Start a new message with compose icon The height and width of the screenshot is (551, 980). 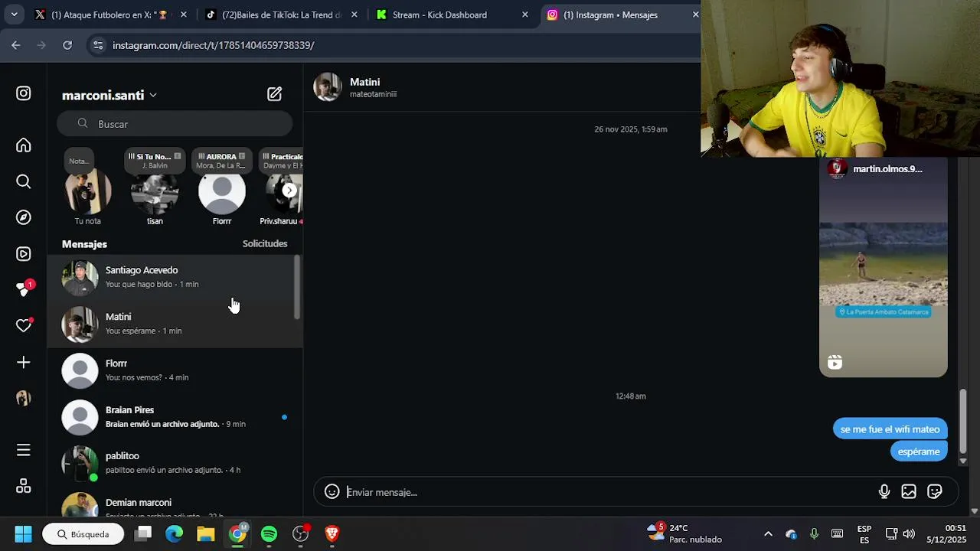pyautogui.click(x=274, y=94)
